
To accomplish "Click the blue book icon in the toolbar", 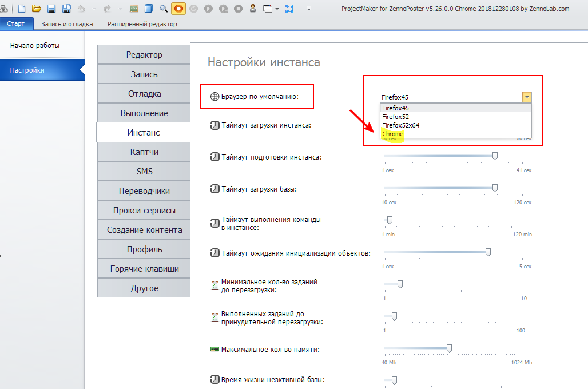I will pos(149,8).
